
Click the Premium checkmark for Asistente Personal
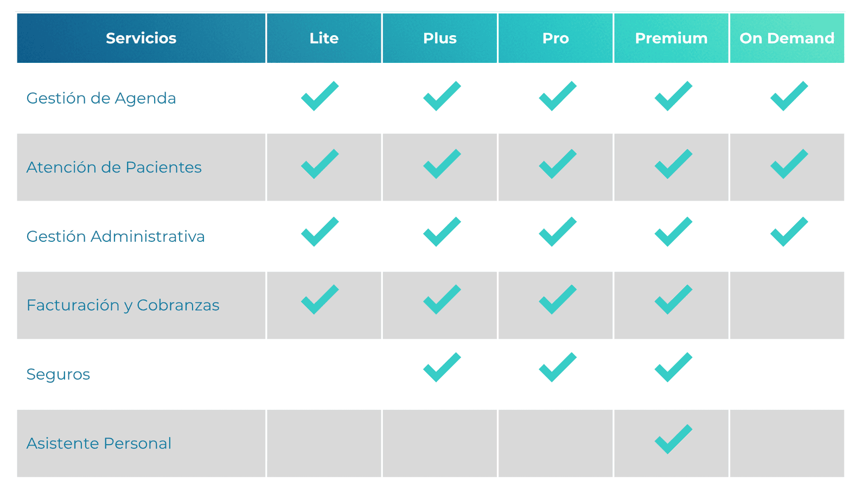point(673,439)
